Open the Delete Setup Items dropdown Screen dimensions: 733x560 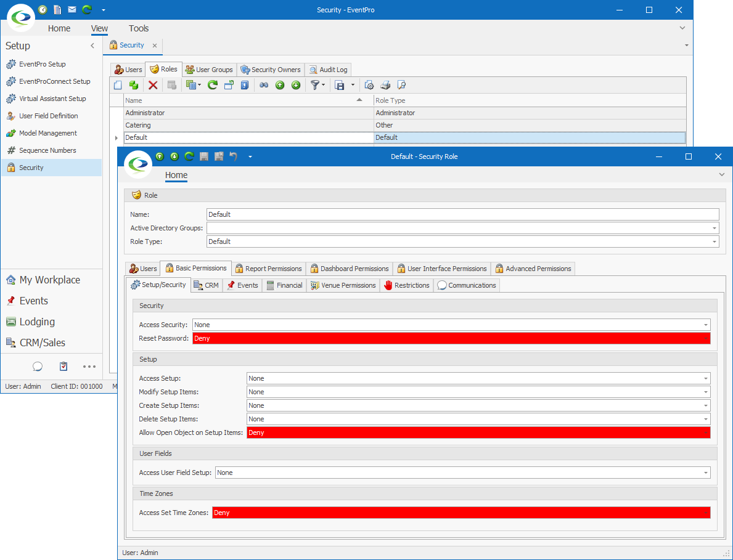point(705,420)
